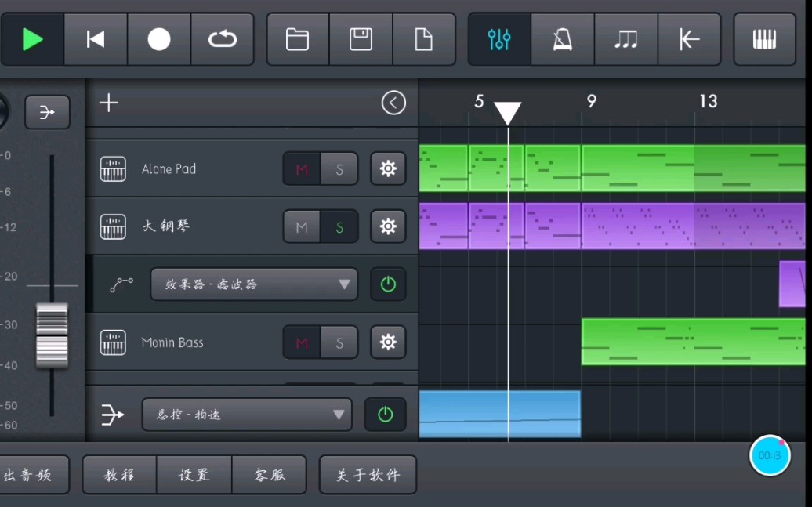
Task: Click the dropdown arrow of 总控 - 拍速
Action: click(338, 415)
